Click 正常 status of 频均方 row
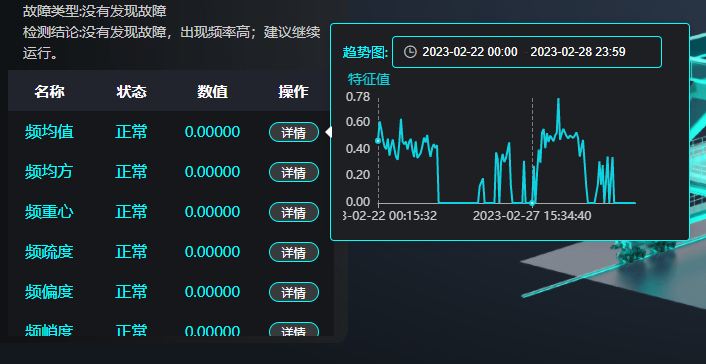This screenshot has width=706, height=364. coord(131,172)
